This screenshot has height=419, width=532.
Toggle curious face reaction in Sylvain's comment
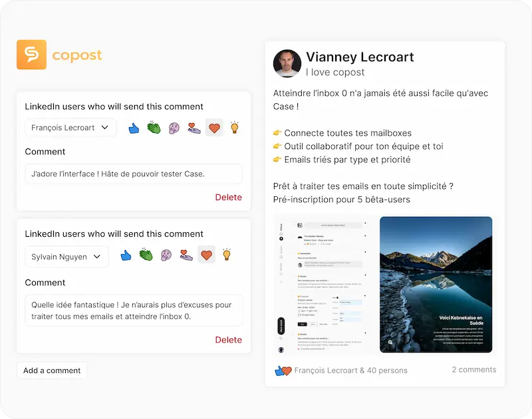point(166,256)
